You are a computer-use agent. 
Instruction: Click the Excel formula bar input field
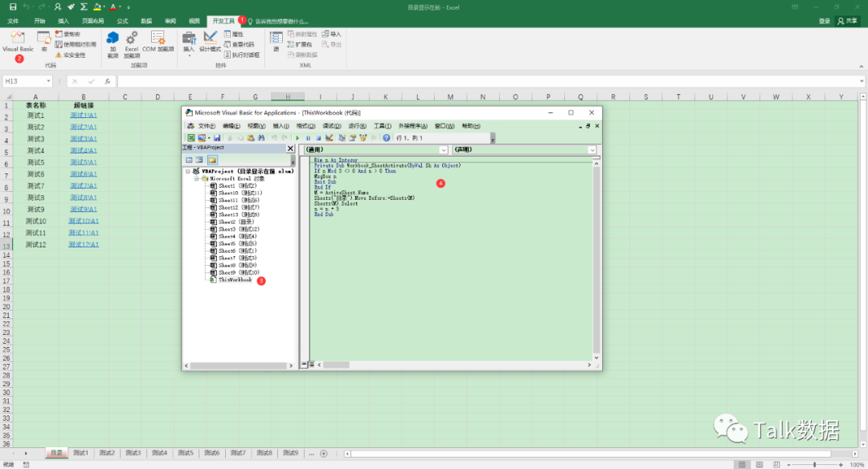coord(489,81)
